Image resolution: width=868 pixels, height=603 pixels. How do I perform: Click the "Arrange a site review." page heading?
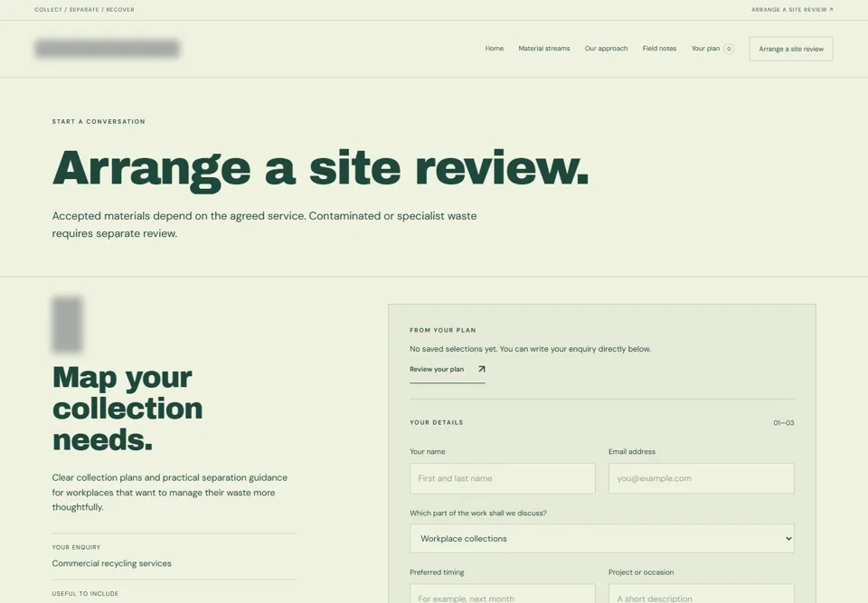[320, 169]
